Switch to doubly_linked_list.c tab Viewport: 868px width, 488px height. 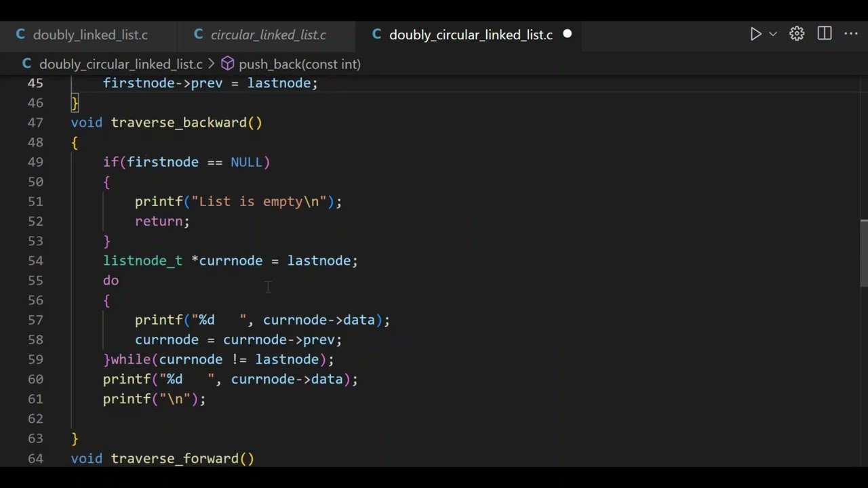click(88, 35)
